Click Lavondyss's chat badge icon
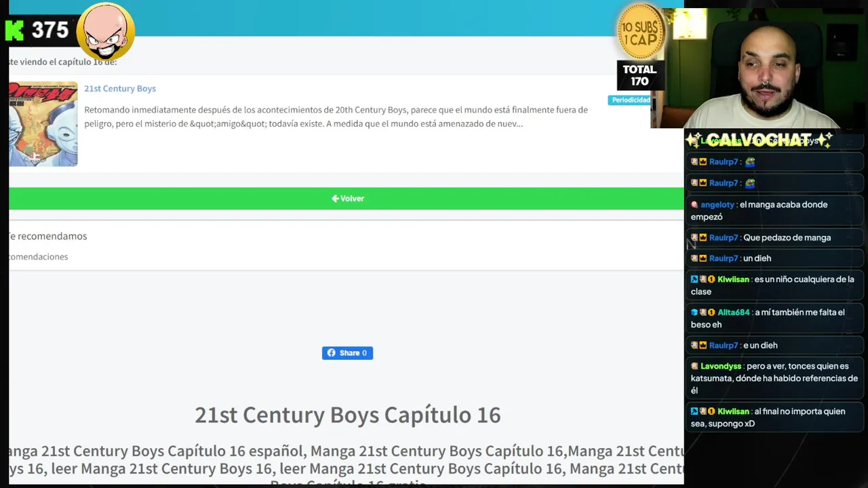The image size is (868, 488). [694, 366]
